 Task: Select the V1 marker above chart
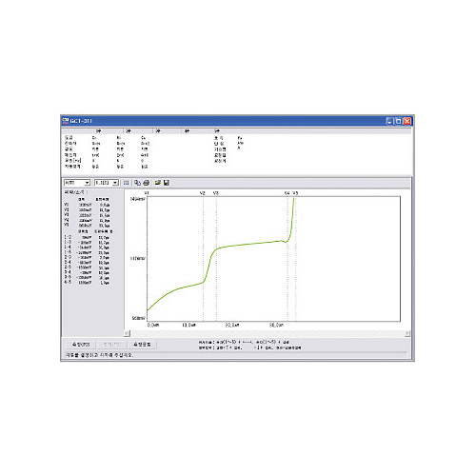[x=147, y=193]
